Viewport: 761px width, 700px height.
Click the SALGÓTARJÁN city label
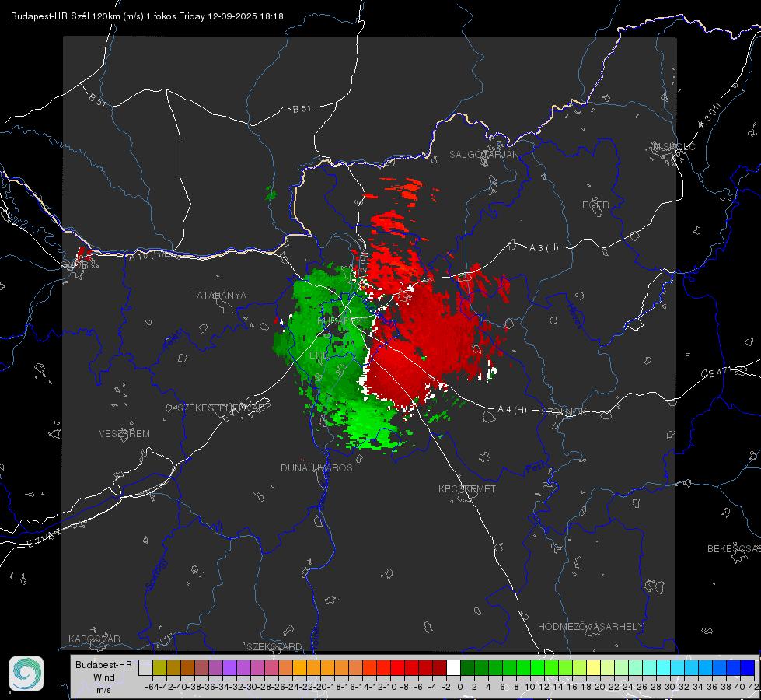coord(483,155)
